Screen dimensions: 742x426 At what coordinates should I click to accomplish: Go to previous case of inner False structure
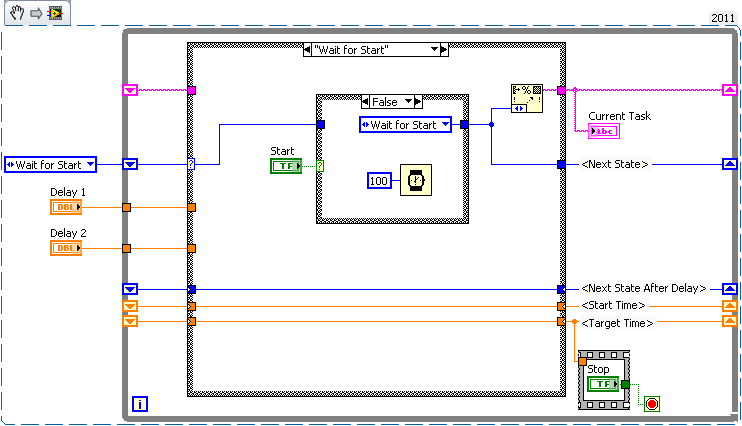pyautogui.click(x=365, y=101)
